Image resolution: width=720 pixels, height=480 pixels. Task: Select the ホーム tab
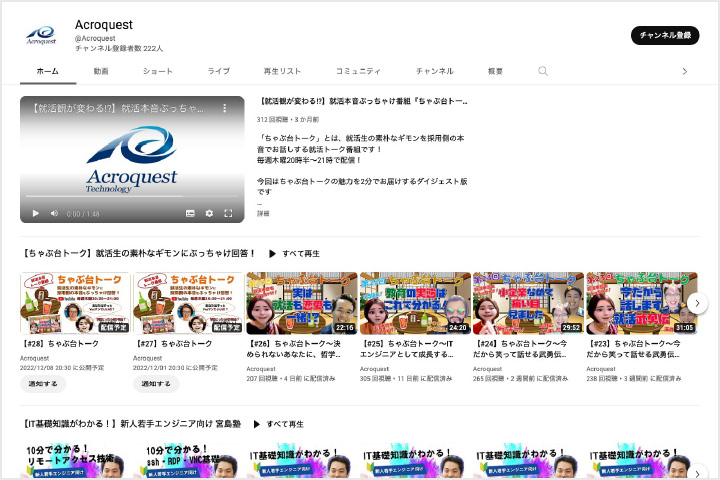coord(48,71)
